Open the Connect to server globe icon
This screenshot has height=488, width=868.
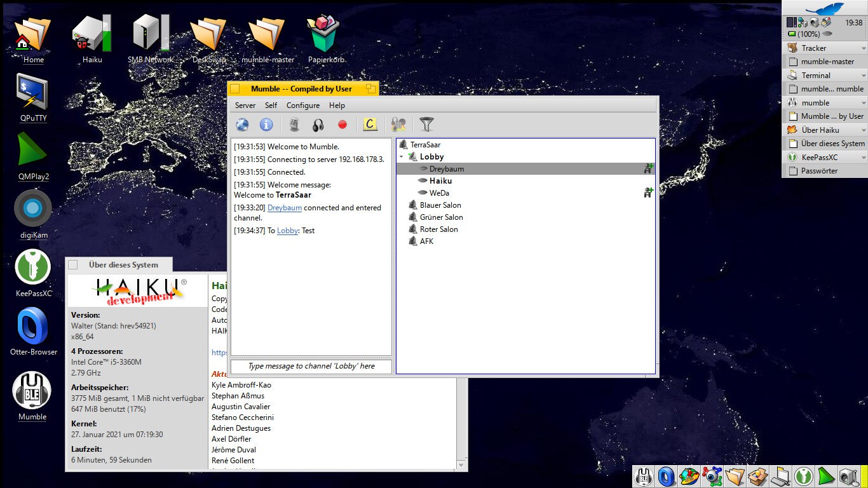pos(242,125)
